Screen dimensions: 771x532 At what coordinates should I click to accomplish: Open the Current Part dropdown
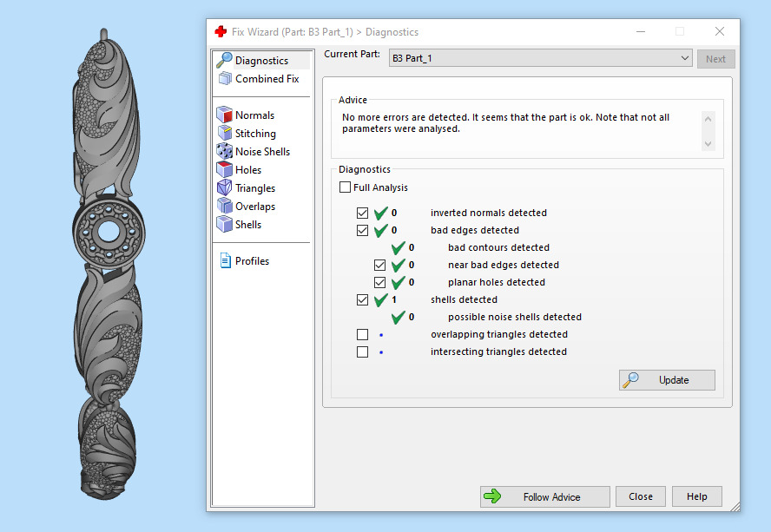coord(540,58)
